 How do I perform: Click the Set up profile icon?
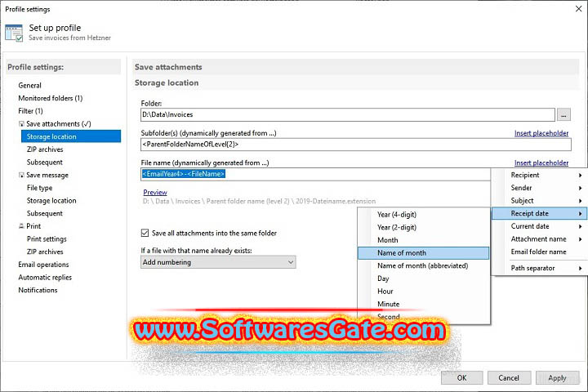click(x=14, y=33)
